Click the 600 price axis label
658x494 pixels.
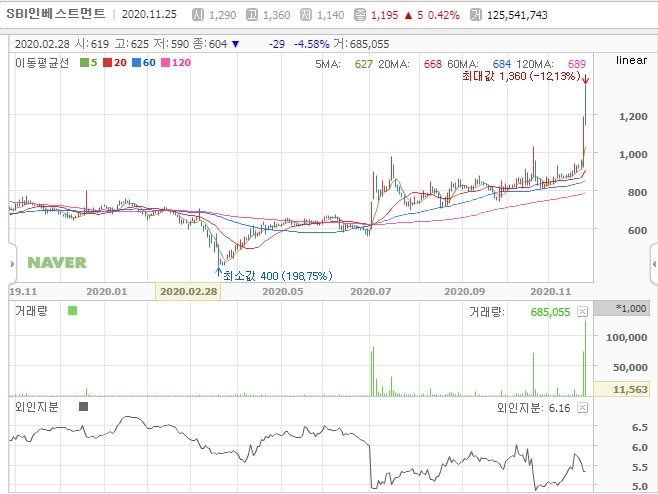[x=637, y=230]
